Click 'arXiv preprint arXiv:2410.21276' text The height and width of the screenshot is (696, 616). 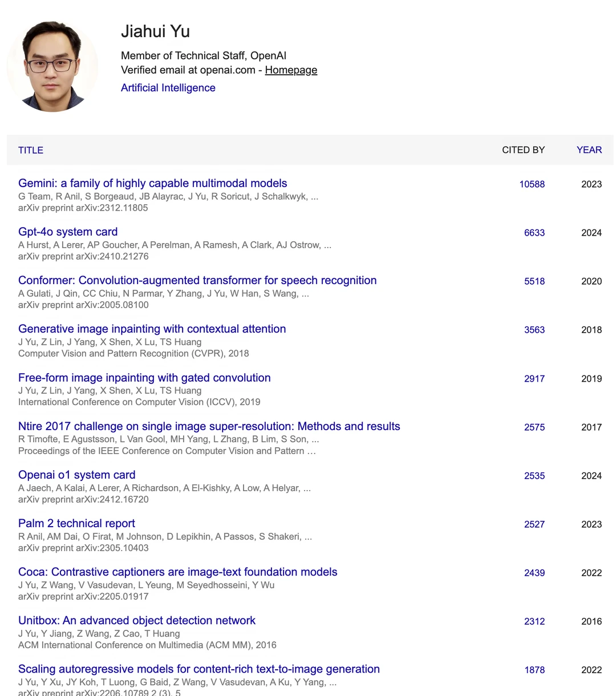coord(83,256)
